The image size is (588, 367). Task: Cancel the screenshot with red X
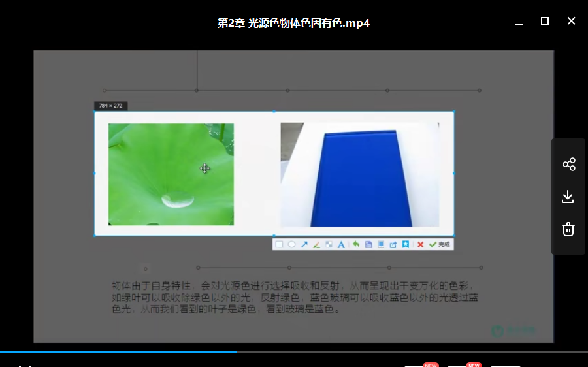[x=420, y=244]
